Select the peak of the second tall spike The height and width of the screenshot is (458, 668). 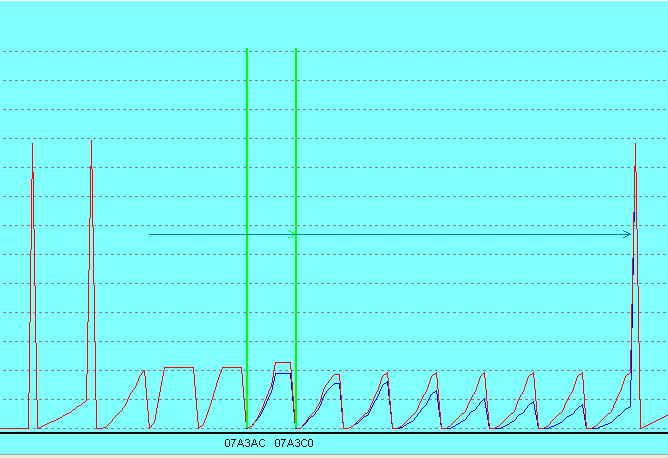click(x=91, y=142)
